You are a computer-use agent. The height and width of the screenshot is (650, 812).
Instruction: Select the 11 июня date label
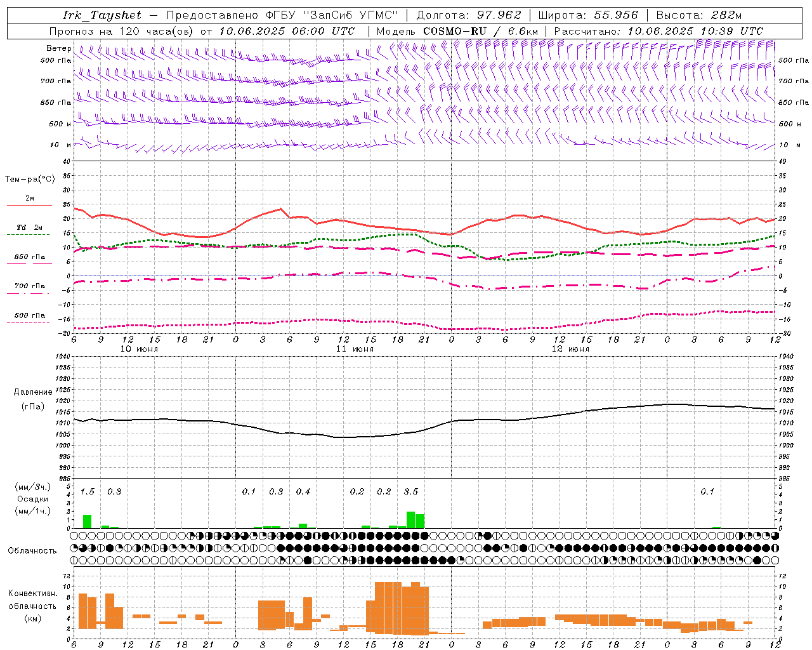click(355, 348)
